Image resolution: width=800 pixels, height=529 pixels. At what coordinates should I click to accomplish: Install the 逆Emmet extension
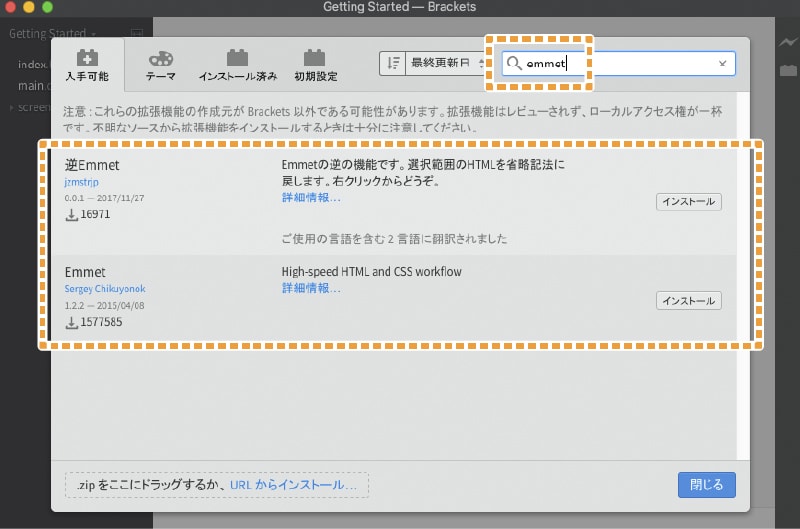click(x=689, y=201)
